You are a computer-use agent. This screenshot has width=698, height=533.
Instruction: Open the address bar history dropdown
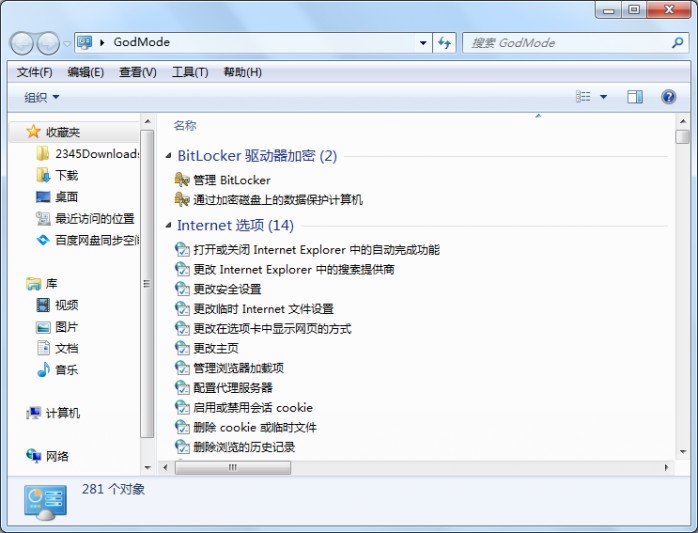pyautogui.click(x=423, y=43)
